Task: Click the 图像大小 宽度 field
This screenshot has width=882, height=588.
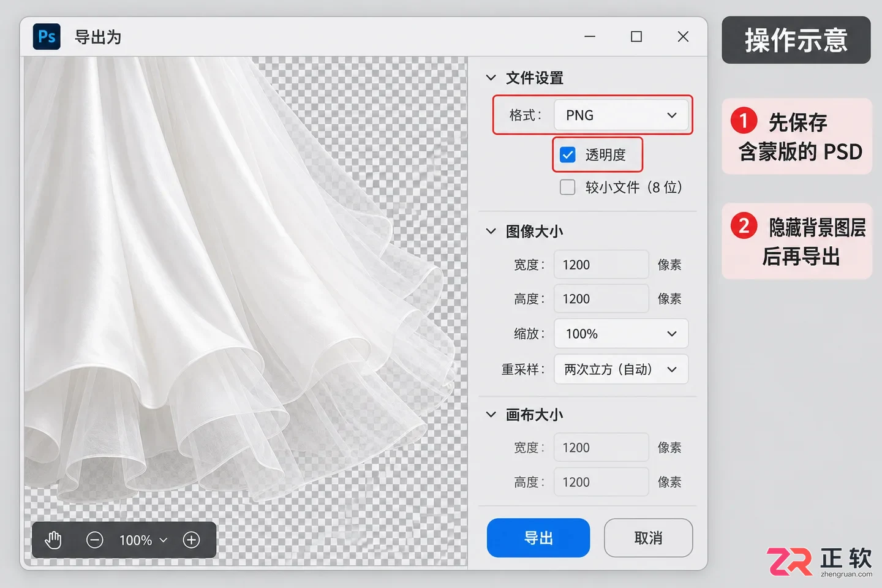Action: 601,265
